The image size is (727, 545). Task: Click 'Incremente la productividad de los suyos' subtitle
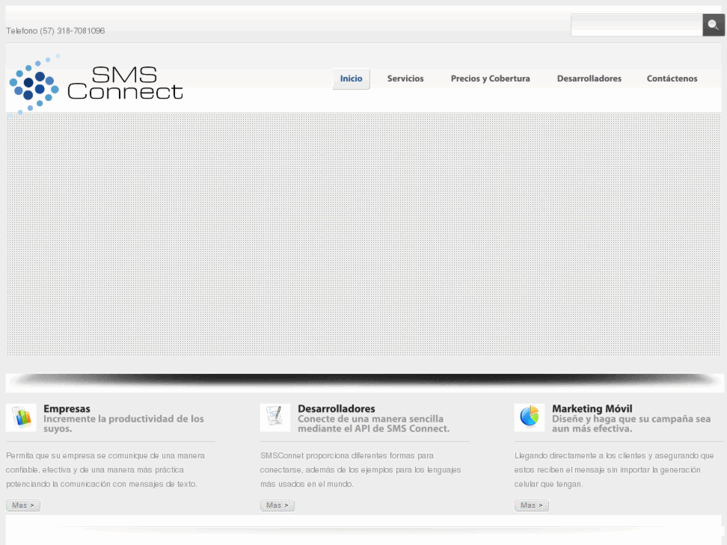pos(123,423)
